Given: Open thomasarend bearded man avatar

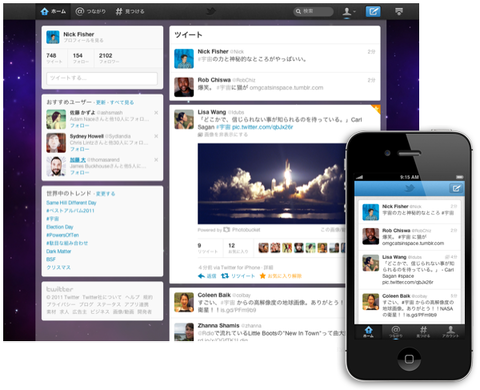Looking at the screenshot, I should pyautogui.click(x=56, y=166).
